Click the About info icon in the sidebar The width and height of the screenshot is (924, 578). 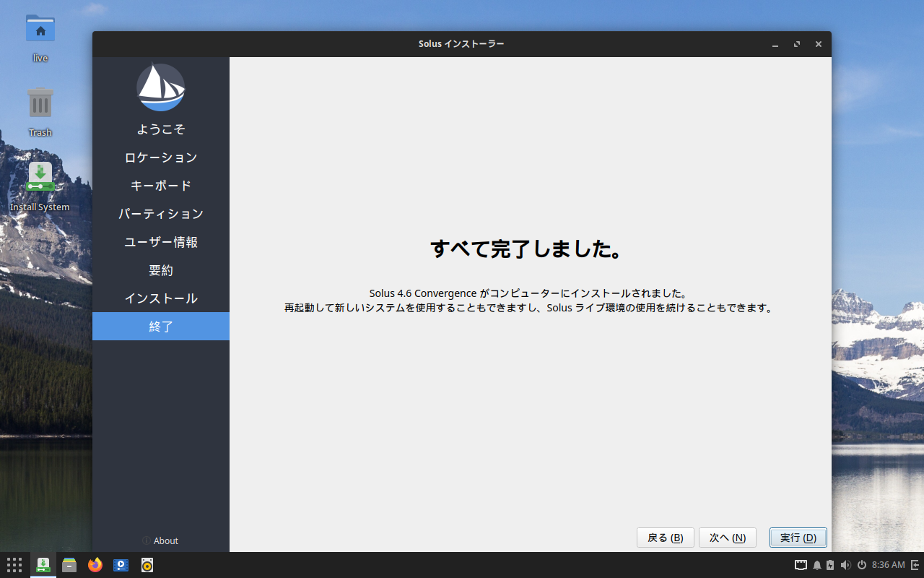coord(147,540)
